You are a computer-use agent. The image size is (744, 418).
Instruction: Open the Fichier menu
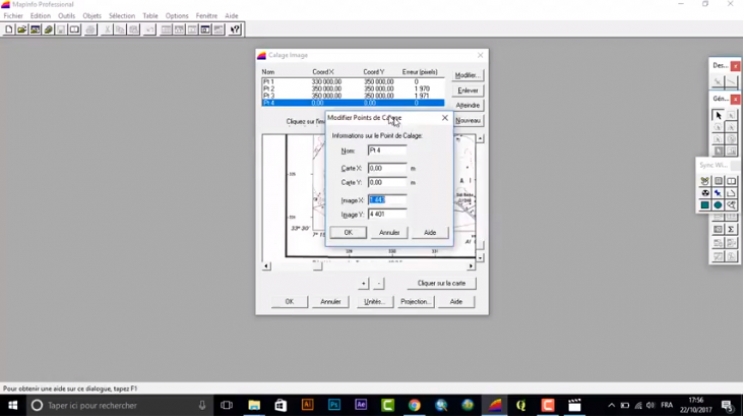(13, 16)
